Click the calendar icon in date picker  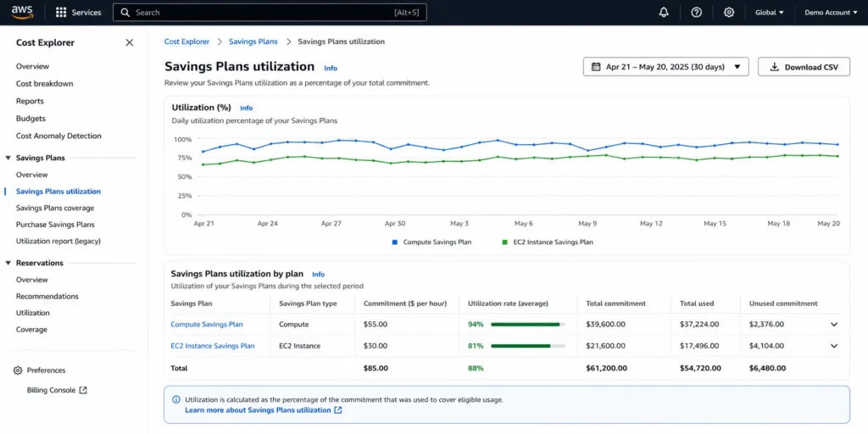[596, 67]
